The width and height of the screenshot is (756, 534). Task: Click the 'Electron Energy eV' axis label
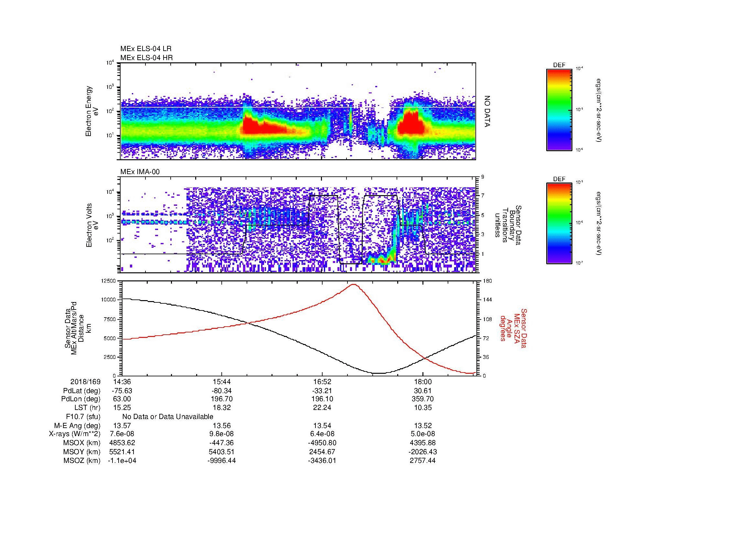click(x=92, y=111)
